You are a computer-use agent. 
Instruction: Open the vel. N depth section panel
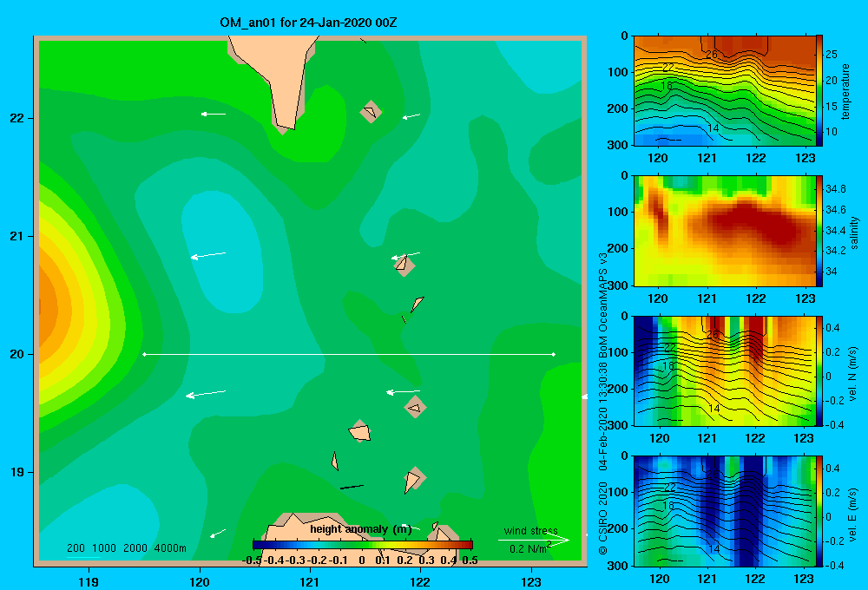724,370
